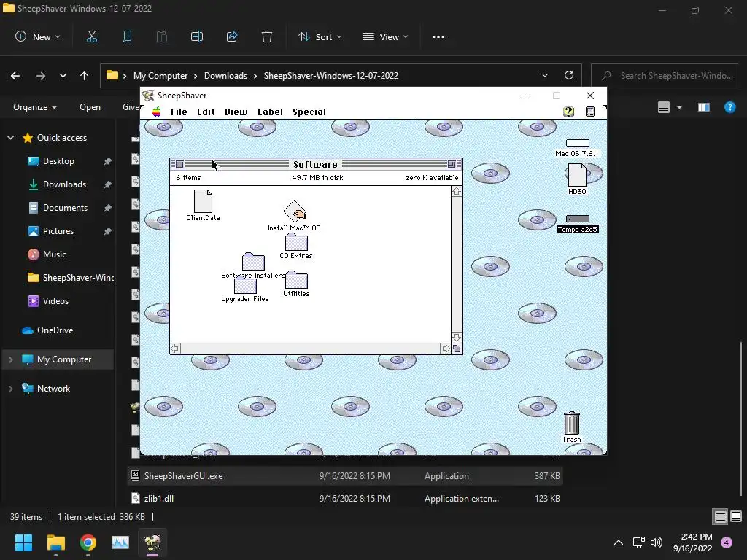Select the Install Mac OS icon
The width and height of the screenshot is (747, 560).
295,211
